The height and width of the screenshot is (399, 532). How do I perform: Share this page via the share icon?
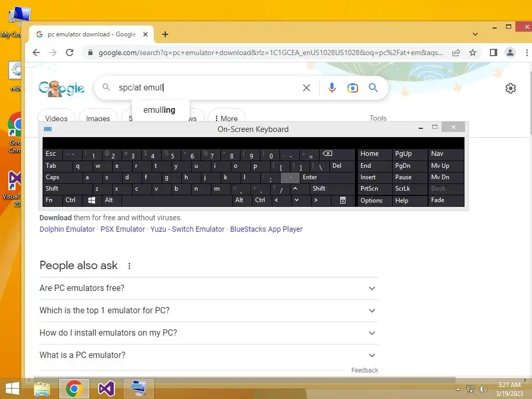tap(456, 52)
